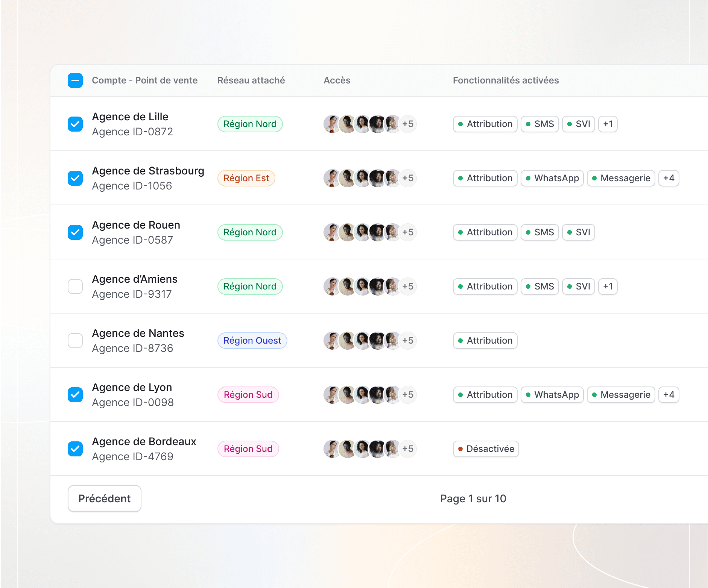Click third avatar in Strasbourg access group
Screen dimensions: 708x588
click(x=363, y=178)
